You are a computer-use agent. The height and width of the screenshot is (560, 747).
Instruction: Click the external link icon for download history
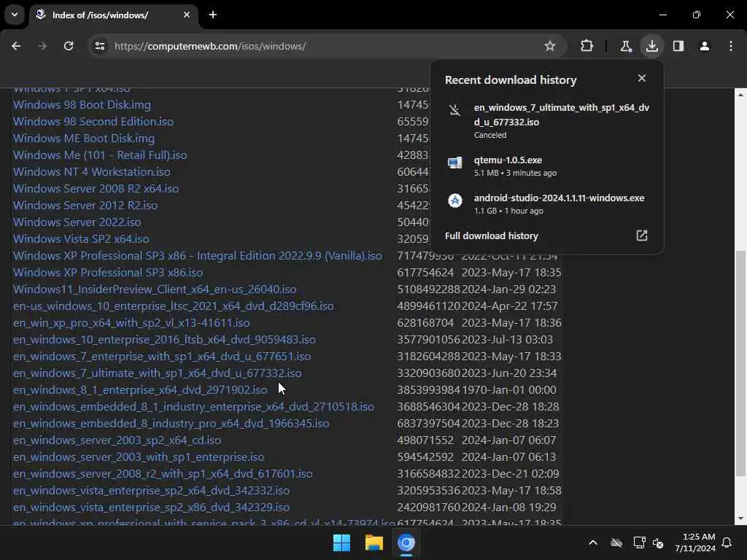(x=642, y=236)
